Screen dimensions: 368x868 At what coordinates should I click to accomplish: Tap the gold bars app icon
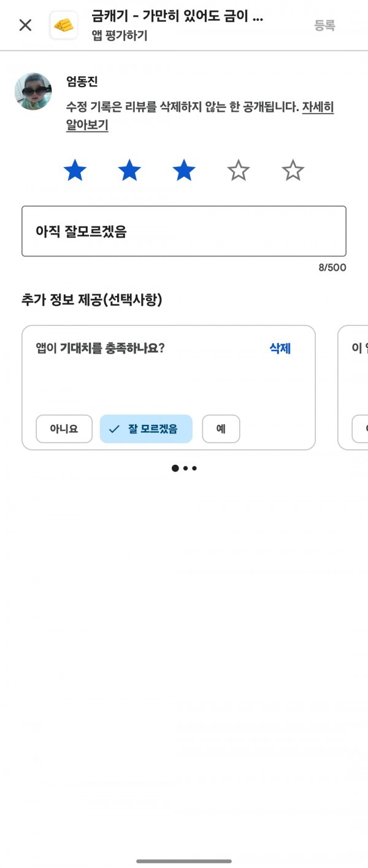click(64, 25)
